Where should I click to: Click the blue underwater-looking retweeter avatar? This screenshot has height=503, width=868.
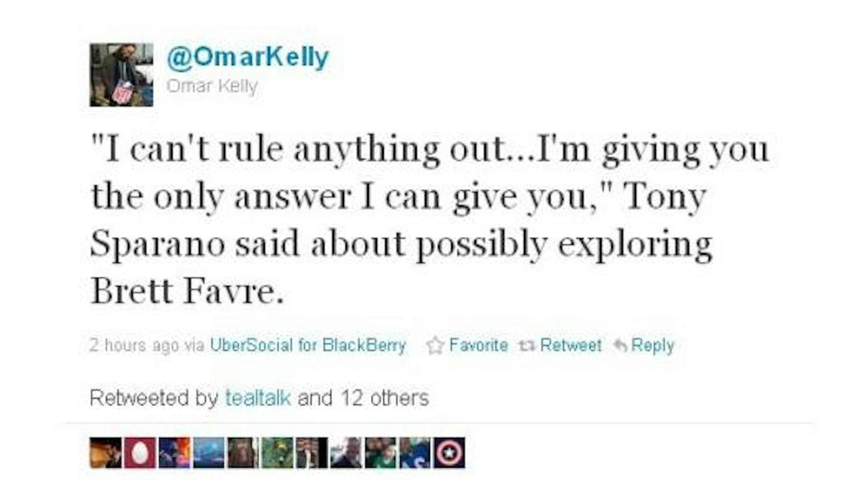pos(209,453)
